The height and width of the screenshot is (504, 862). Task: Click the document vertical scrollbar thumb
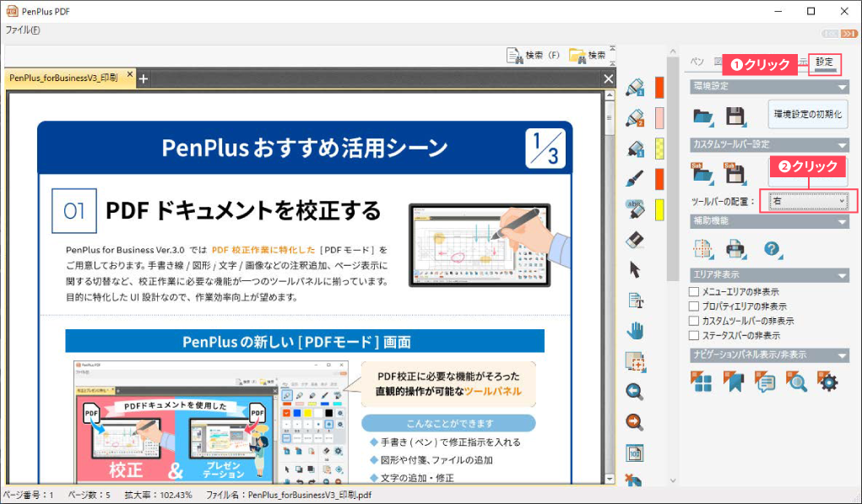tap(609, 117)
